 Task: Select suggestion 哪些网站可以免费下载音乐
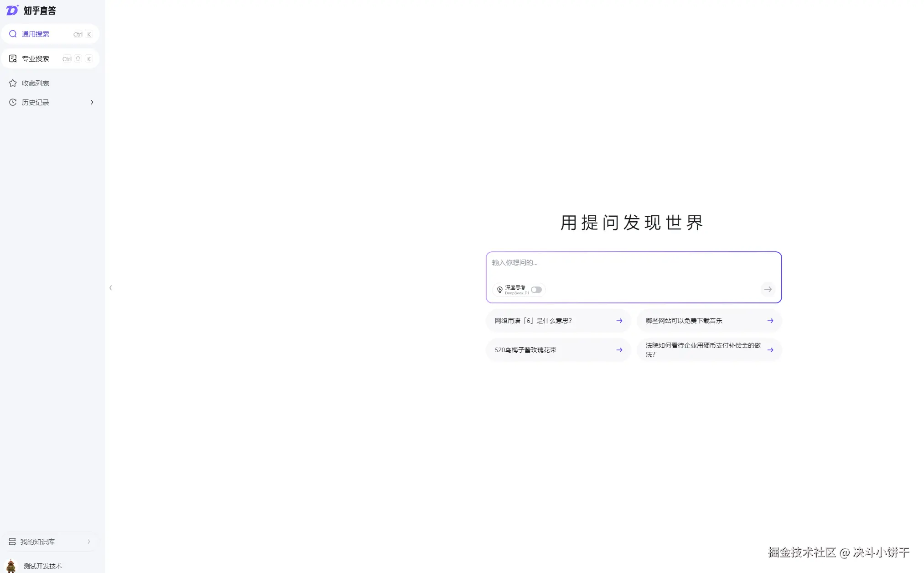coord(684,321)
